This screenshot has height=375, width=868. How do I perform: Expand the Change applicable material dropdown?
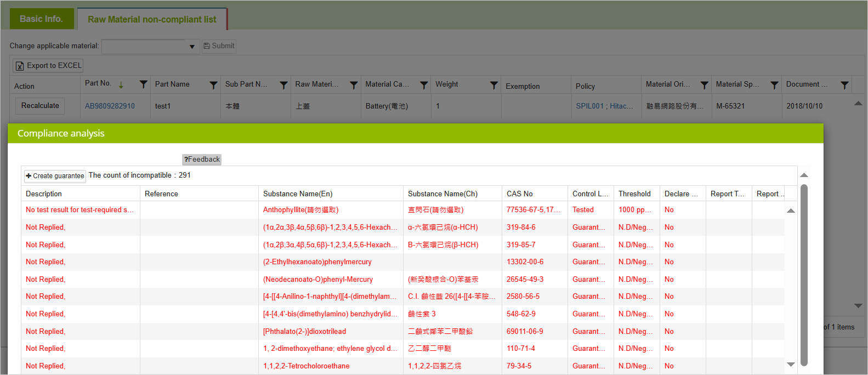[x=192, y=47]
